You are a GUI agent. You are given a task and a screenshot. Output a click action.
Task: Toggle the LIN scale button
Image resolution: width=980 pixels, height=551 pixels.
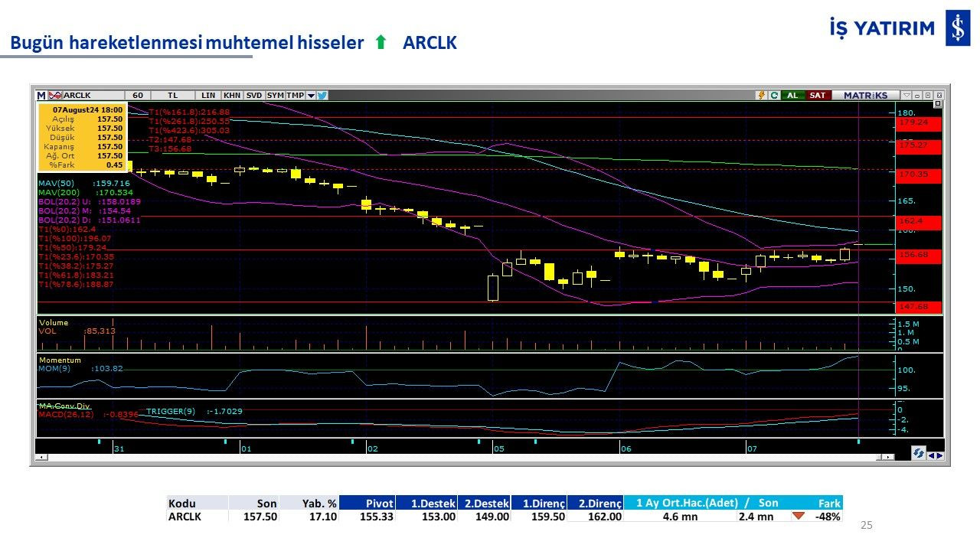(x=209, y=96)
